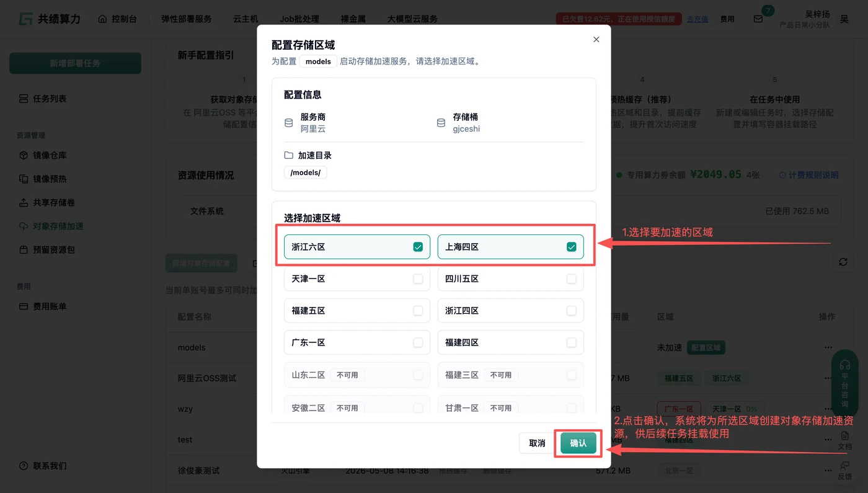The image size is (868, 493).
Task: Check the 天津一区 region checkbox
Action: click(x=418, y=279)
